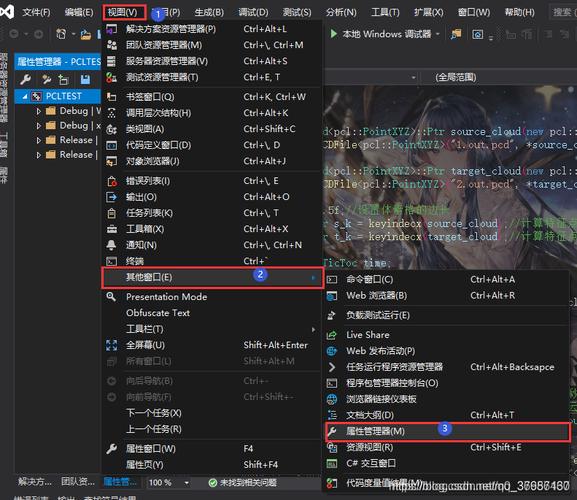Open the 分析(N) menu
Screen dimensions: 577x500
coord(341,13)
